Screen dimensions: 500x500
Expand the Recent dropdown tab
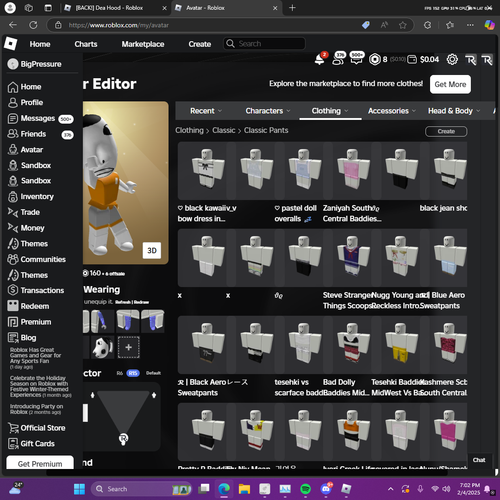coord(206,111)
